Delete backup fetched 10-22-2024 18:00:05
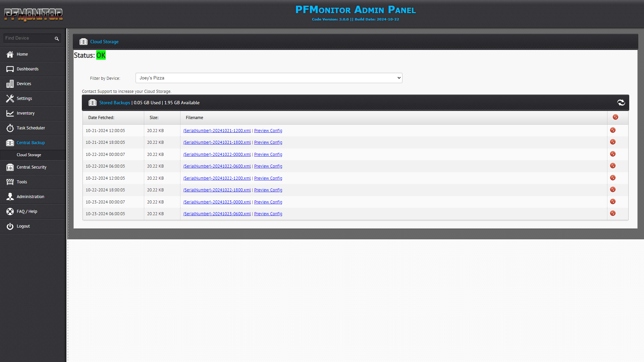644x362 pixels. [612, 189]
